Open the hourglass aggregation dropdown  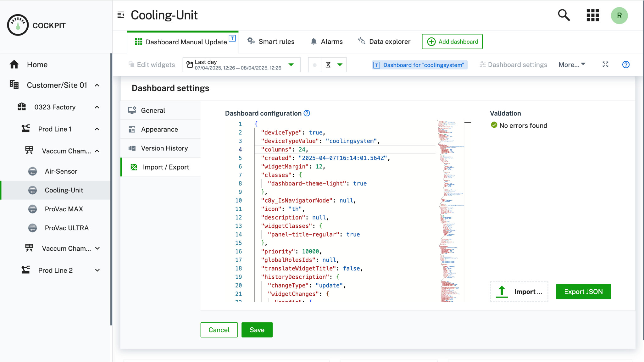click(x=334, y=65)
